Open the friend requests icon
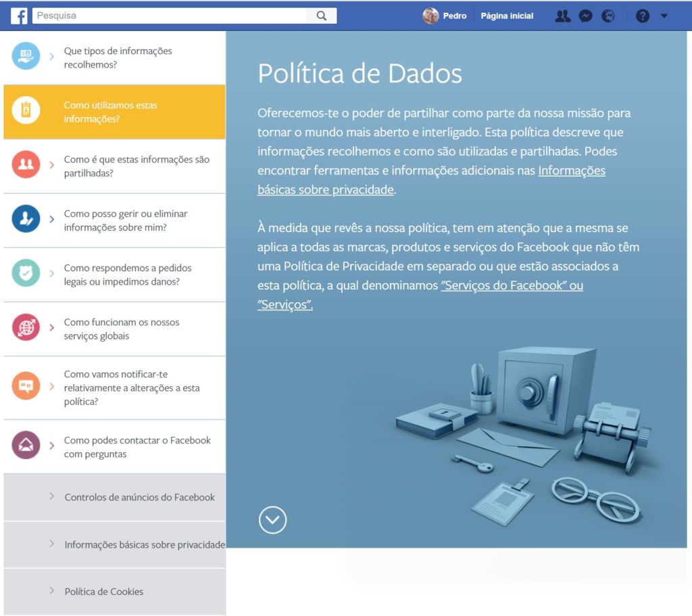This screenshot has width=692, height=616. 562,16
